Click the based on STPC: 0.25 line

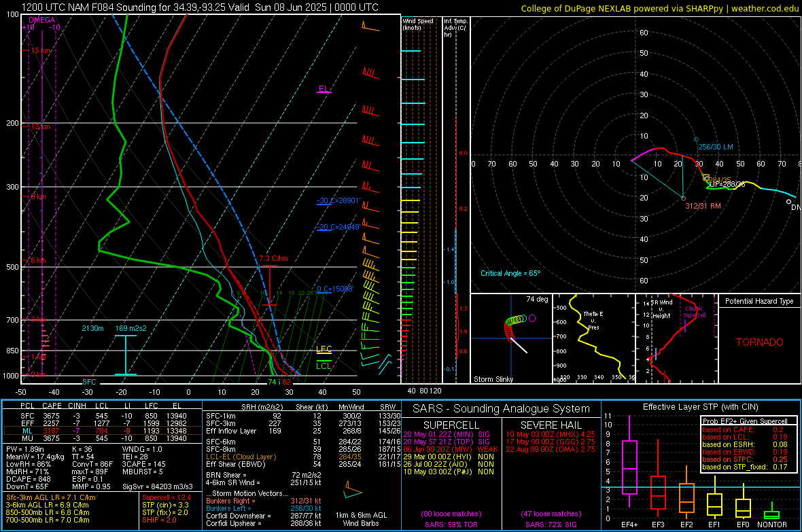coord(745,459)
